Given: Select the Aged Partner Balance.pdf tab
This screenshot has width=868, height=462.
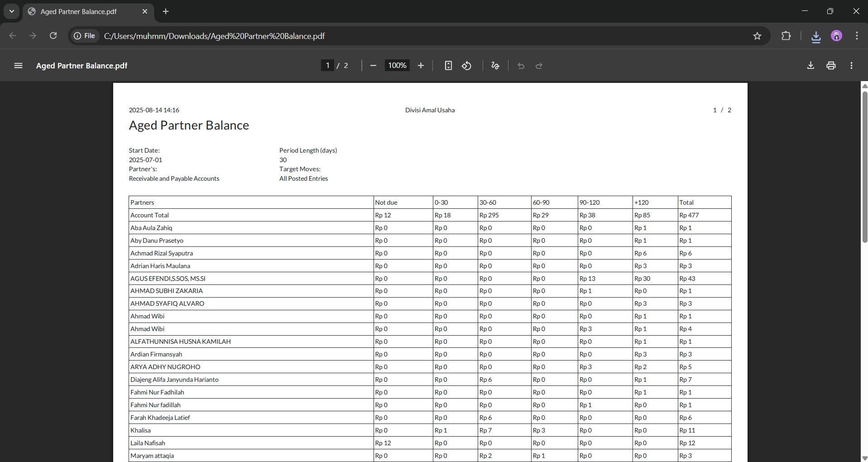Looking at the screenshot, I should 79,12.
